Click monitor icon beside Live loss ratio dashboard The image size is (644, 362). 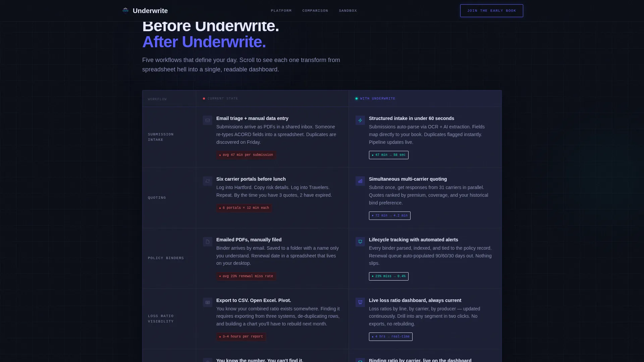point(360,302)
